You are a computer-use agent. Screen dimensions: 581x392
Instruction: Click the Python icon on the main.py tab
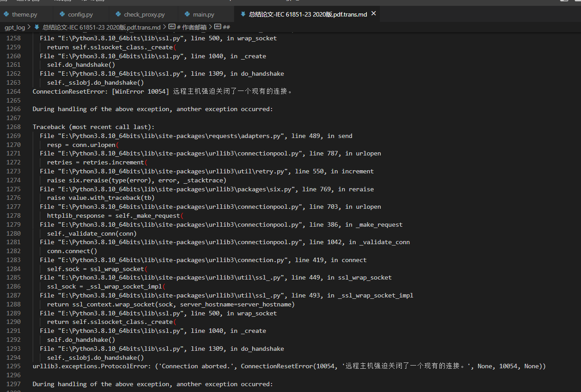[x=187, y=15]
